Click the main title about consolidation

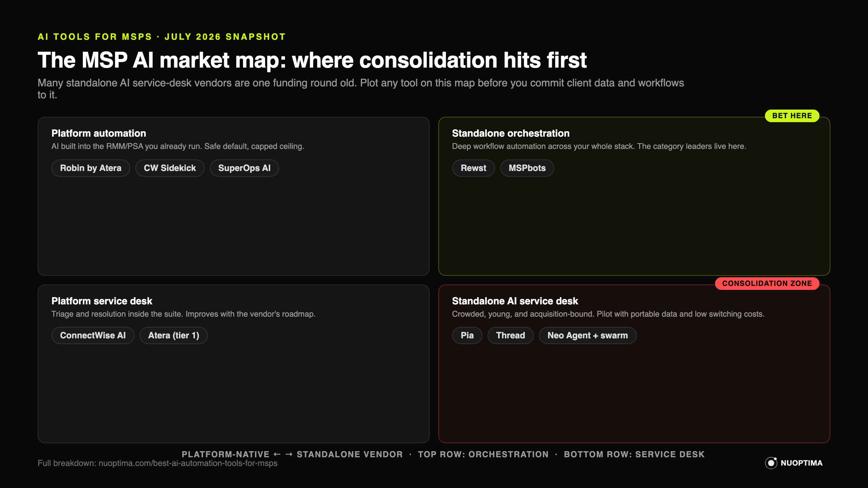[312, 60]
